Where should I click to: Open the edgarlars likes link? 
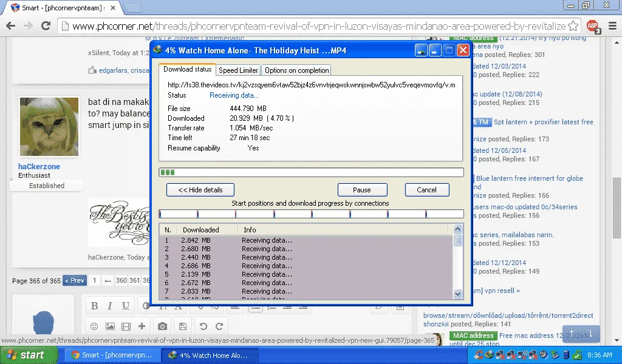pos(113,70)
